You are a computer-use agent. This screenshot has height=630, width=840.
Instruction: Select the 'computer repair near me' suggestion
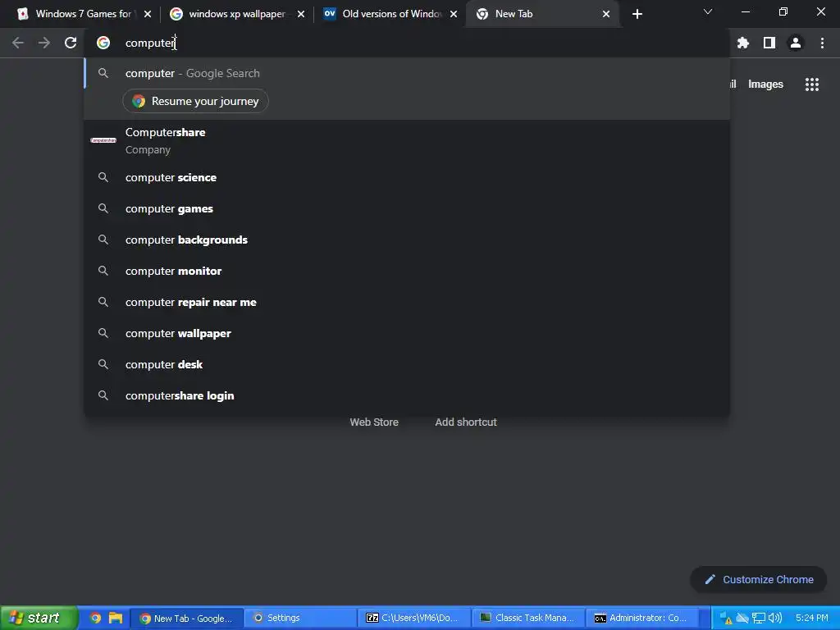407,302
